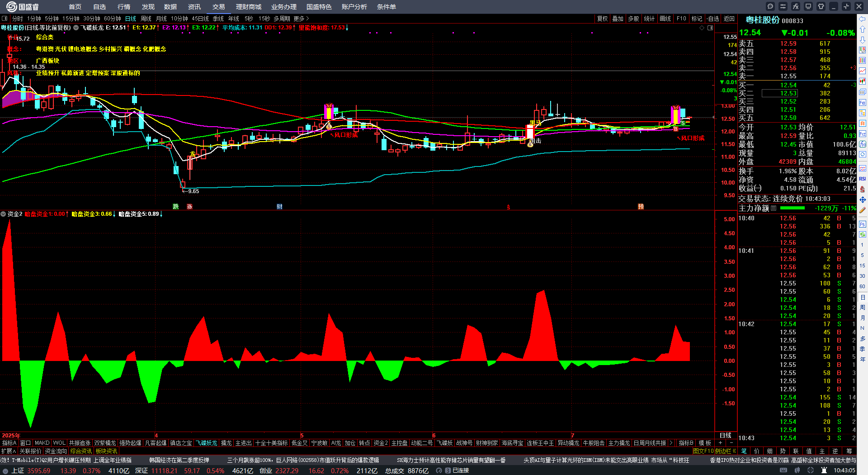Switch to 60分钟 period tab
Viewport: 868px width, 475px height.
point(113,19)
